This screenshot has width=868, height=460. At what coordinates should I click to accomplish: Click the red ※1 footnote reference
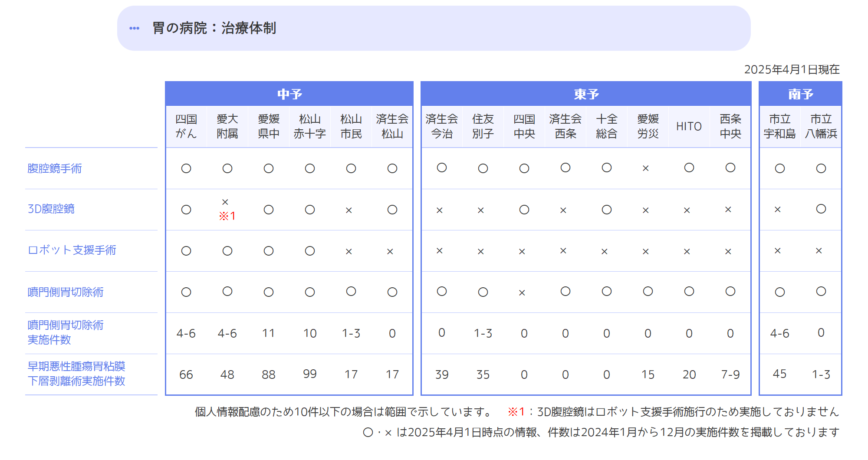coord(227,217)
